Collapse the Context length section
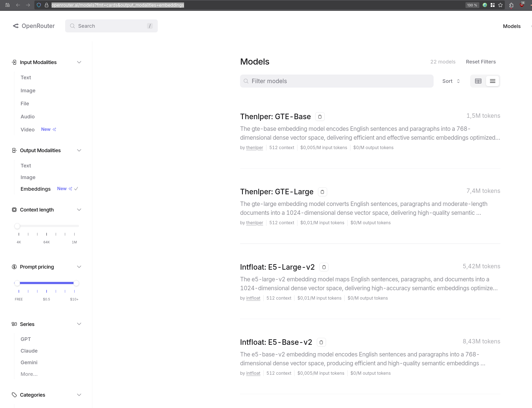532x408 pixels. pyautogui.click(x=79, y=210)
